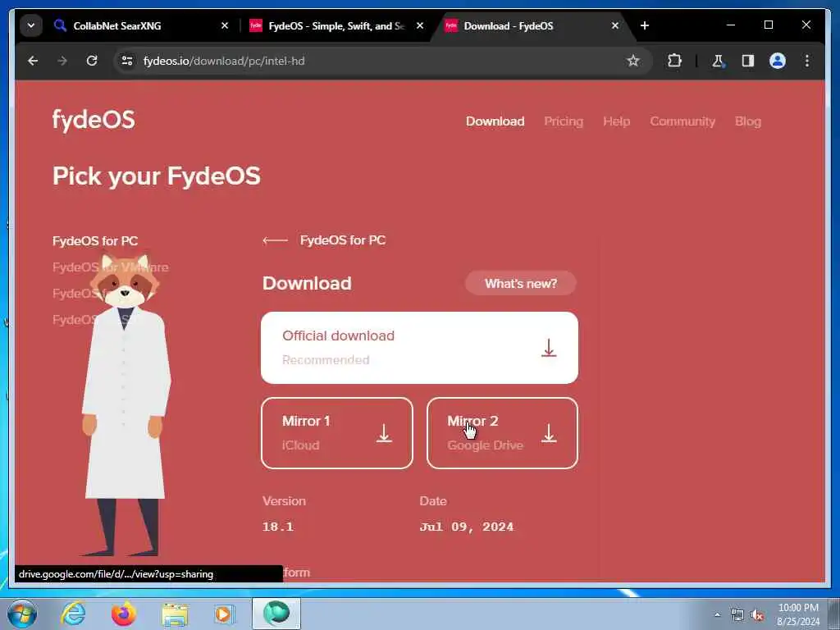Launch Internet Explorer from taskbar
This screenshot has height=630, width=840.
pos(73,614)
